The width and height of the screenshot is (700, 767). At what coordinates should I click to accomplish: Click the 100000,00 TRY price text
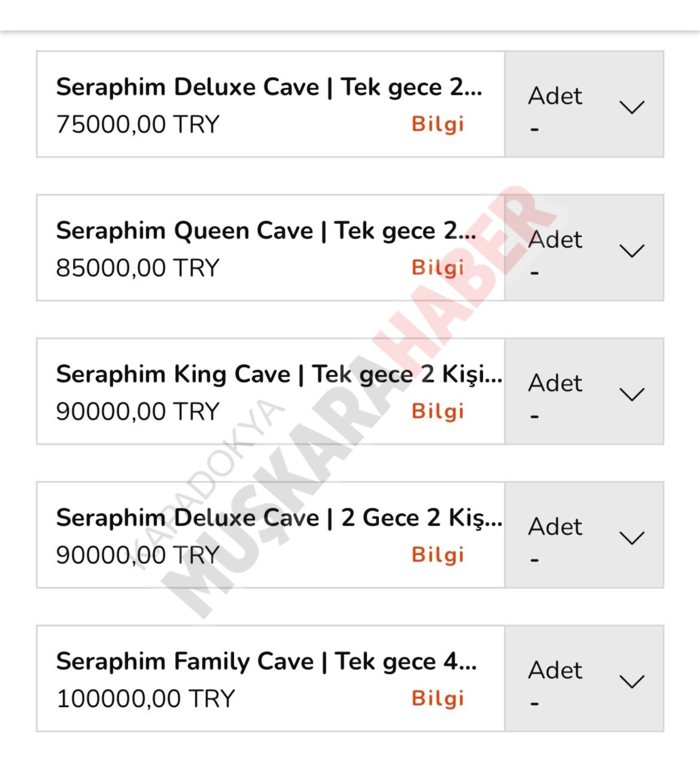[145, 698]
